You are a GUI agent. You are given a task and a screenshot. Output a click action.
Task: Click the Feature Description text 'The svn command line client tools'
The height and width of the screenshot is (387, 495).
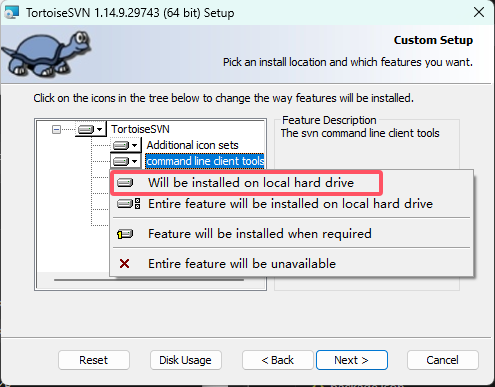pos(360,133)
